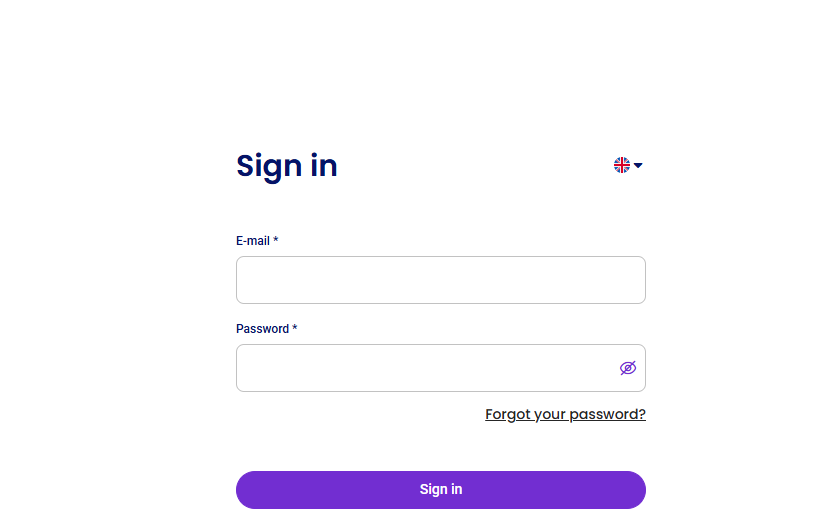Image resolution: width=838 pixels, height=530 pixels.
Task: Click the required asterisk E-mail label
Action: [x=257, y=241]
